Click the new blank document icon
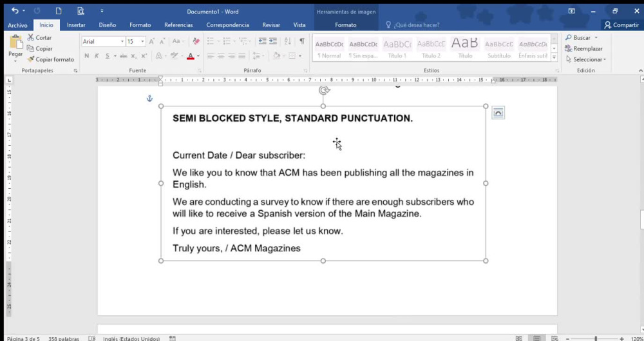This screenshot has width=644, height=341. tap(59, 11)
